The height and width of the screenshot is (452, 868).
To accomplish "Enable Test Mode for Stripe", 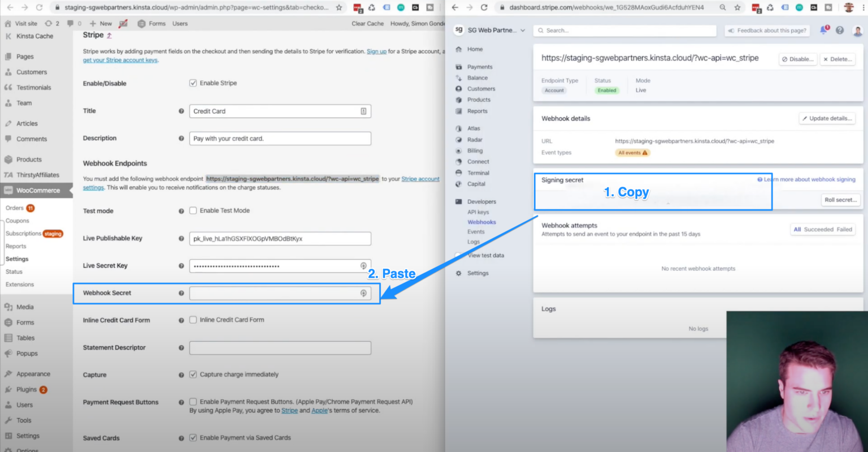I will click(x=192, y=210).
